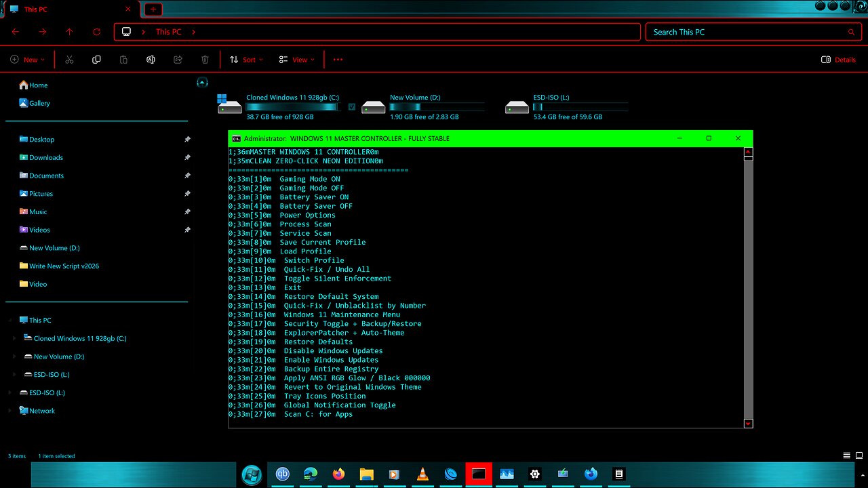Click ESD-ISO (L:) capacity usage bar
Image resolution: width=868 pixels, height=488 pixels.
click(580, 107)
